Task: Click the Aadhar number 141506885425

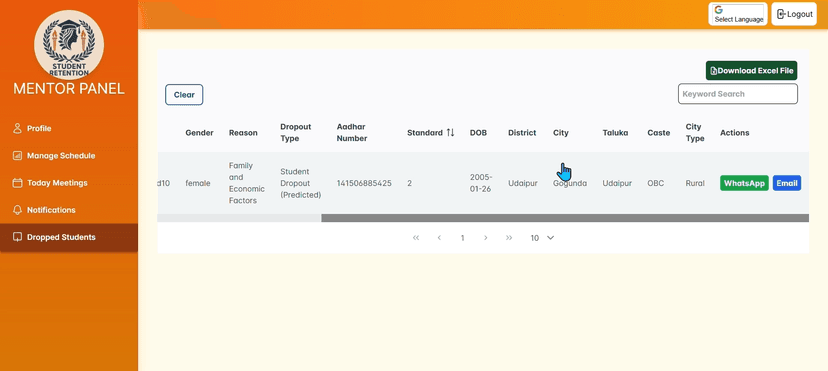Action: pos(364,183)
